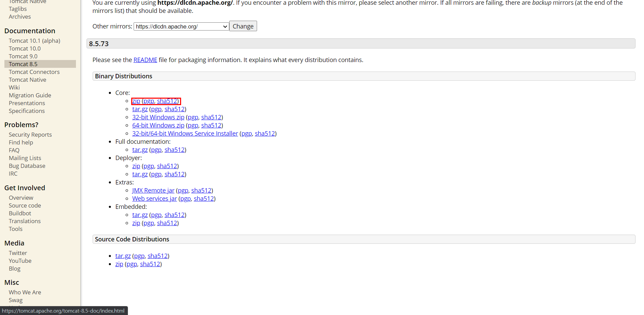
Task: Open the Source code page
Action: 25,205
